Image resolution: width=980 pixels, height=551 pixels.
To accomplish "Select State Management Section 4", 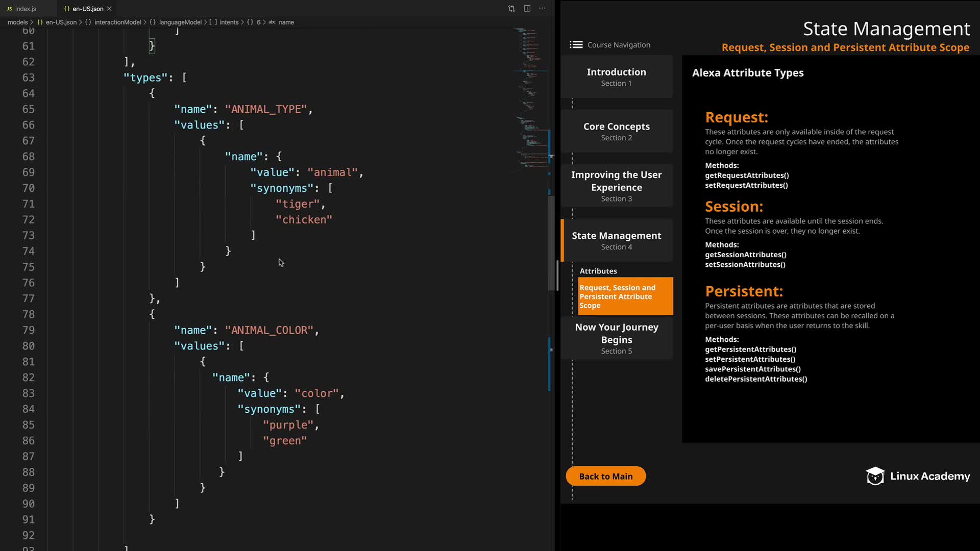I will 616,240.
